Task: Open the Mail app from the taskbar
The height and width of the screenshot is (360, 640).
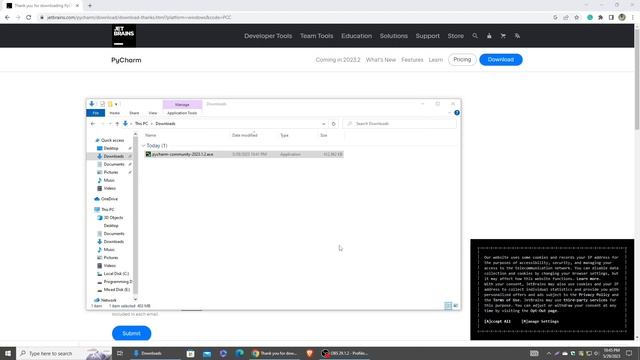Action: point(207,353)
